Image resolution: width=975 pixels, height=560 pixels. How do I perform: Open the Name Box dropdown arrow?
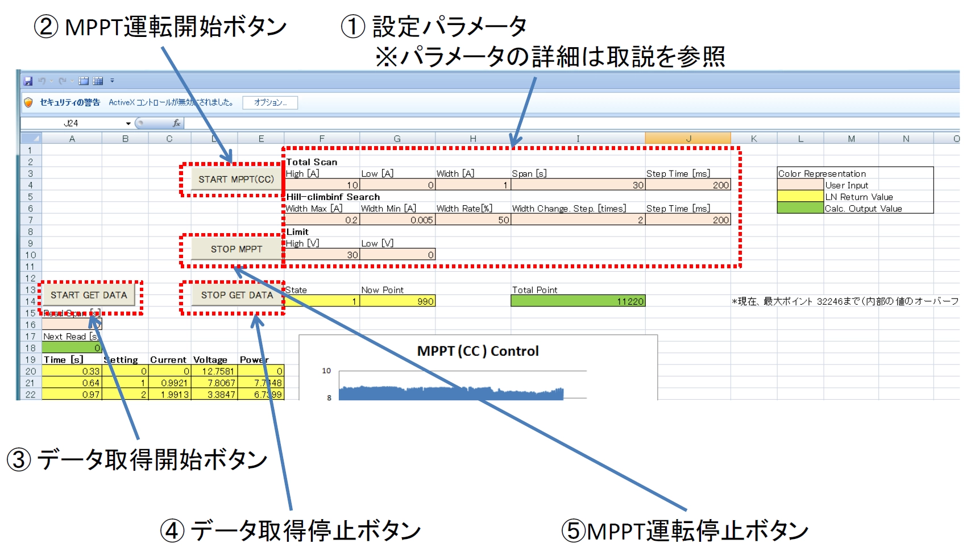click(x=128, y=123)
